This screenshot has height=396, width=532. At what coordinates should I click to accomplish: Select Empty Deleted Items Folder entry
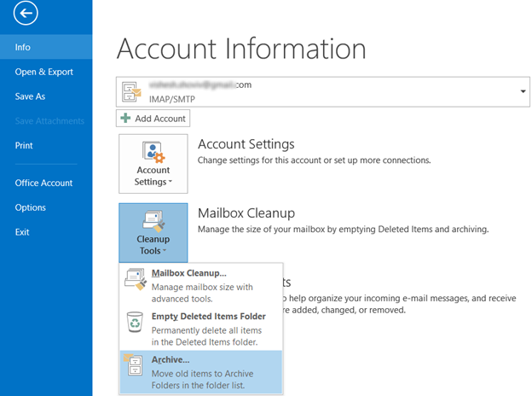(x=201, y=329)
